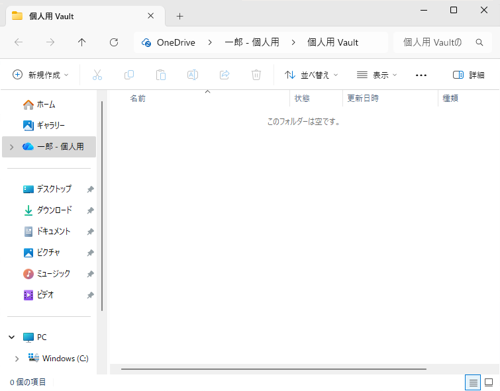Toggle the 詳細 details pane

[x=468, y=75]
